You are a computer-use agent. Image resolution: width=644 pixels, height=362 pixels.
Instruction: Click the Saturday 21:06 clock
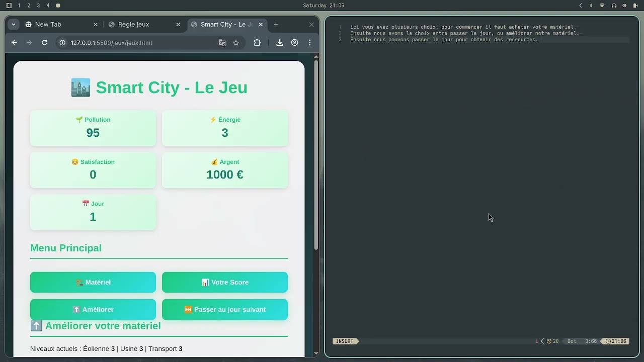tap(324, 6)
